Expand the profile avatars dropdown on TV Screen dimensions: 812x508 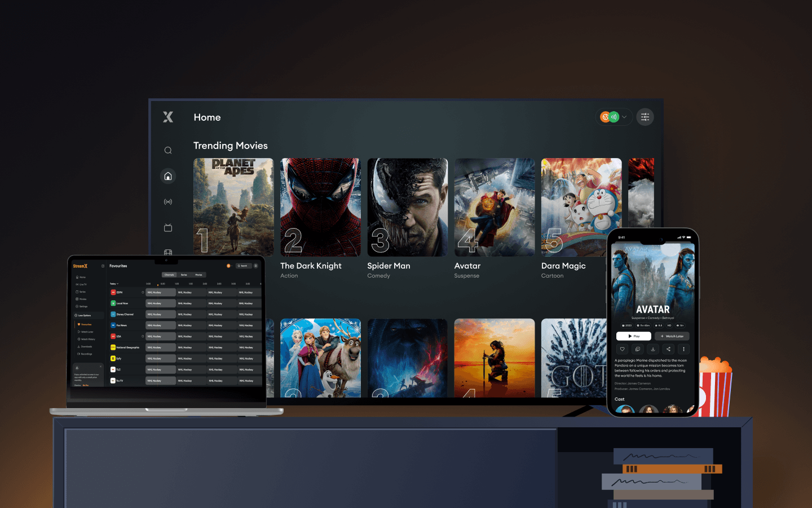click(614, 117)
